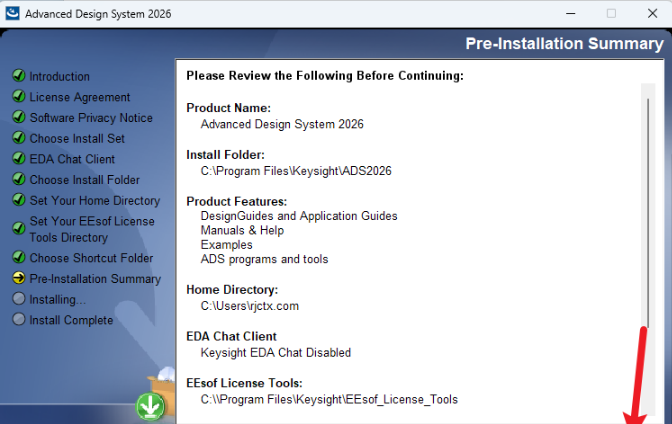This screenshot has width=672, height=424.
Task: Select the Choose Install Folder step label
Action: 84,180
